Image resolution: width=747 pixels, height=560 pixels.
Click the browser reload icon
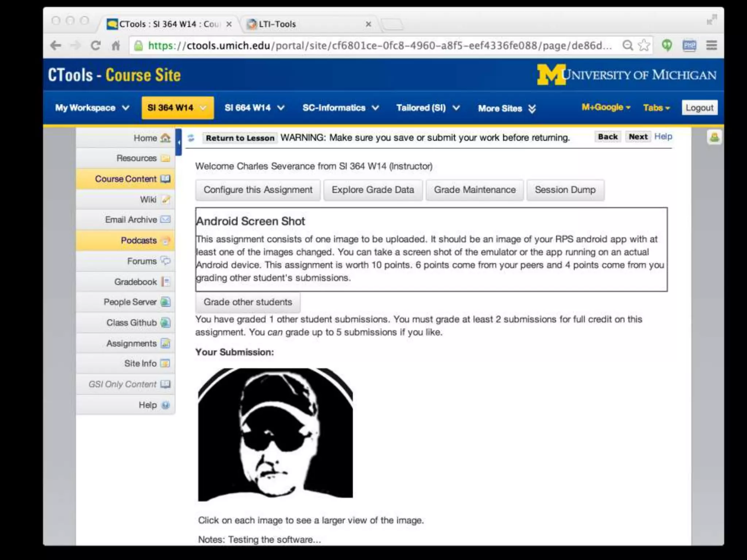coord(96,46)
